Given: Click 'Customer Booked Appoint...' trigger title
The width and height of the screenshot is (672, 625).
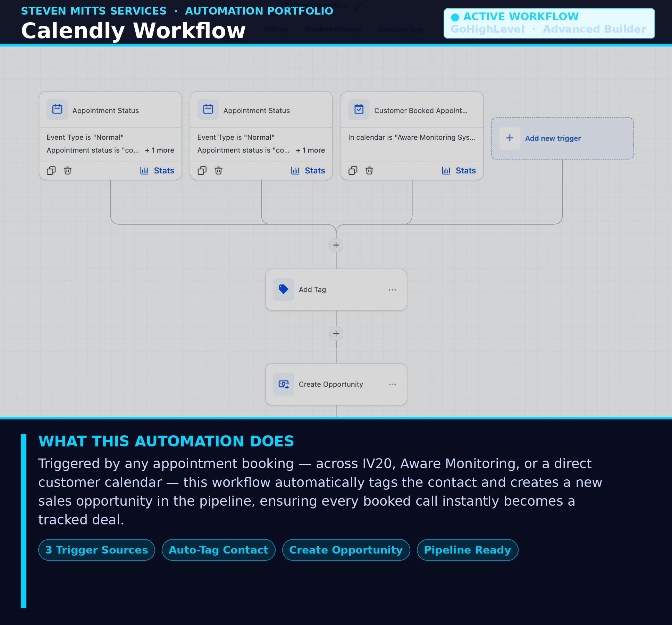Looking at the screenshot, I should pyautogui.click(x=421, y=111).
